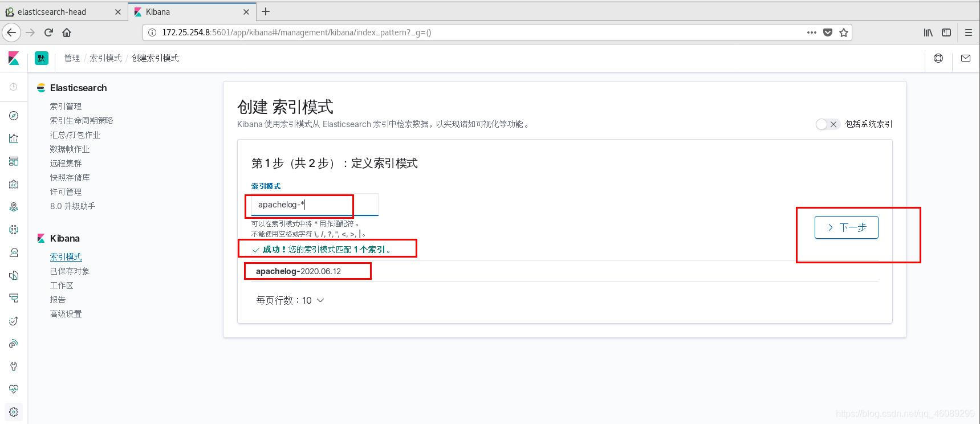Focus the apachelog-* index pattern field
980x424 pixels.
(x=315, y=205)
